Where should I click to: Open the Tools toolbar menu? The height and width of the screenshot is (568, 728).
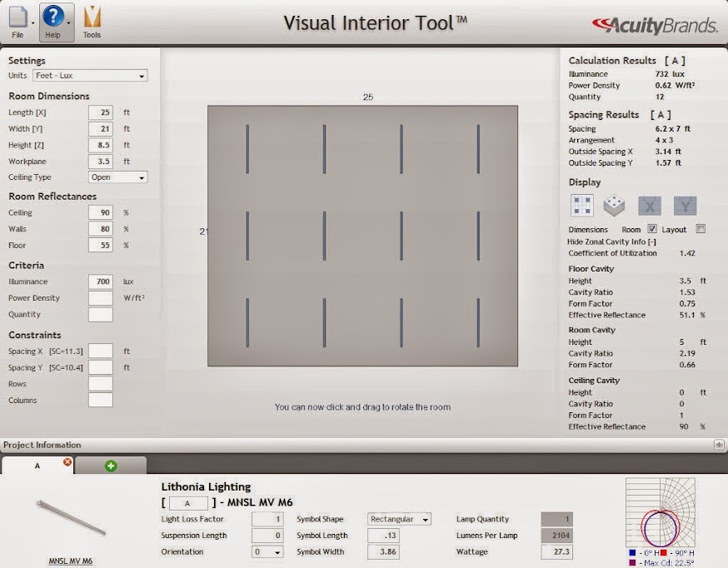coord(92,22)
